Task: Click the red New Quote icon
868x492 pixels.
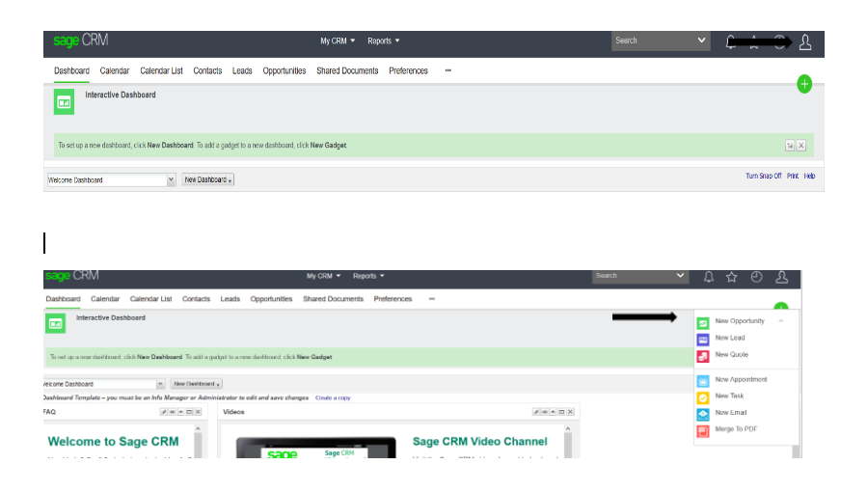Action: coord(703,356)
